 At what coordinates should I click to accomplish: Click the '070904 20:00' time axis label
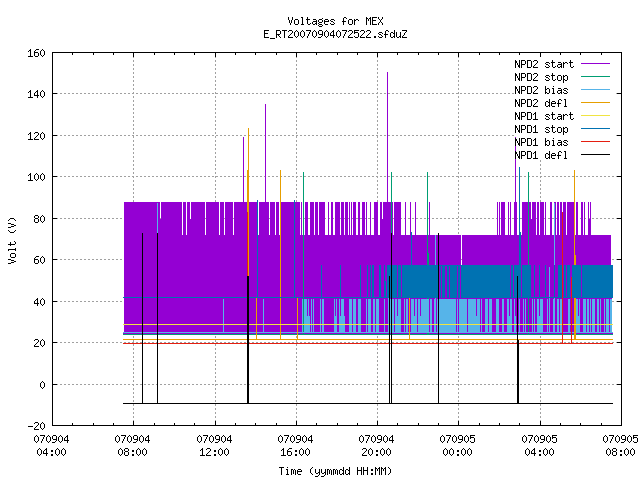[376, 446]
